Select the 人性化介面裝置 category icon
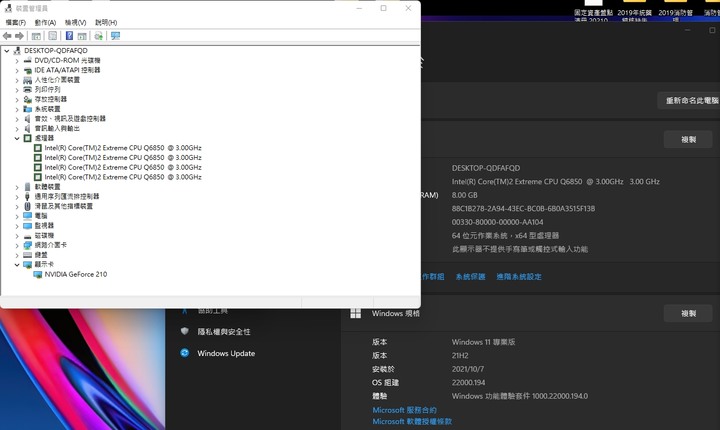720x430 pixels. pos(28,79)
